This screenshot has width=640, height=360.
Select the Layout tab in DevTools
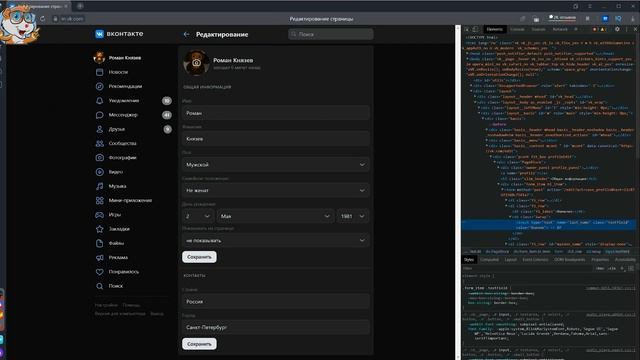[x=510, y=260]
